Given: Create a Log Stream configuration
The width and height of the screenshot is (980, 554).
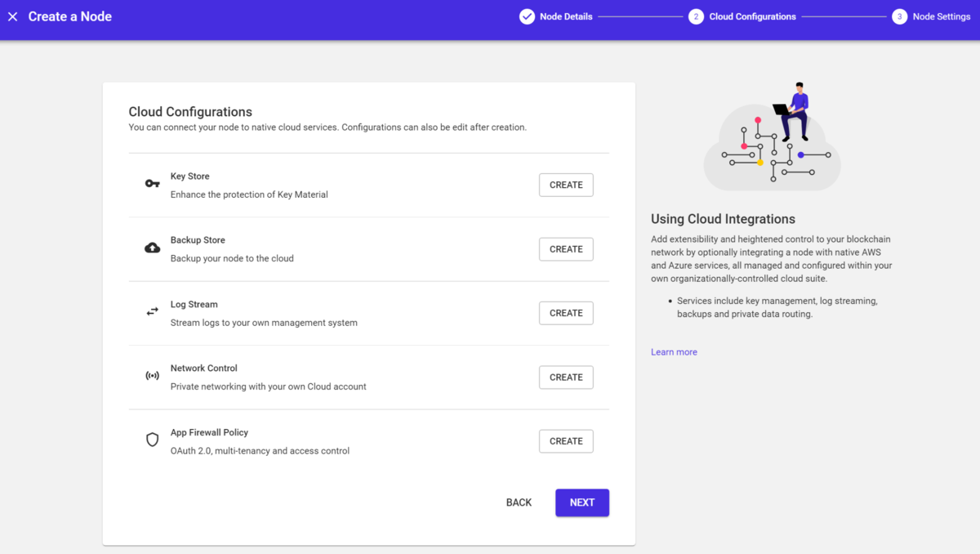Looking at the screenshot, I should pos(566,313).
